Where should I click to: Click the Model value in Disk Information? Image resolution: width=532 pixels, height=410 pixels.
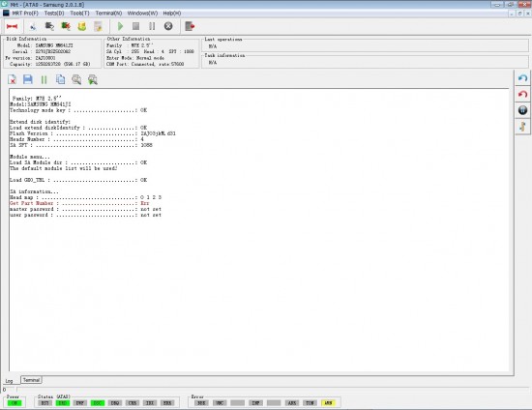coord(54,45)
